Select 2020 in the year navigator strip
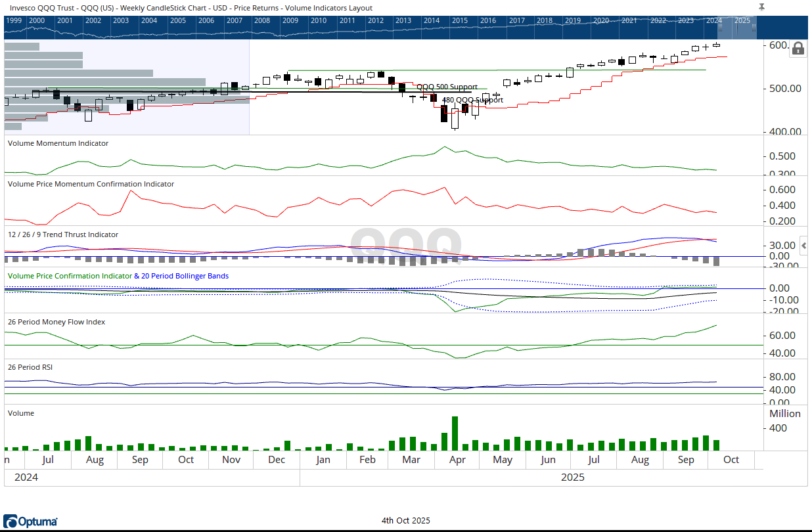The width and height of the screenshot is (812, 532). tap(602, 20)
